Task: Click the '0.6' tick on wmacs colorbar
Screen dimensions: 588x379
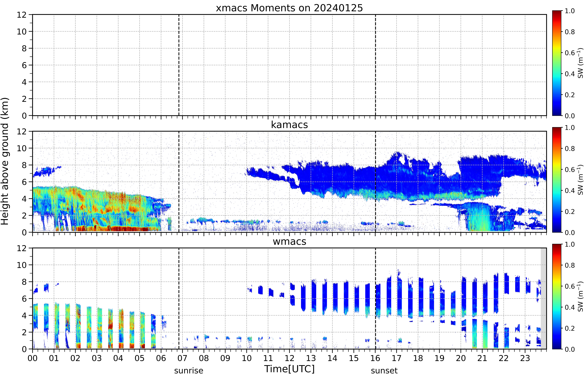Action: click(570, 286)
